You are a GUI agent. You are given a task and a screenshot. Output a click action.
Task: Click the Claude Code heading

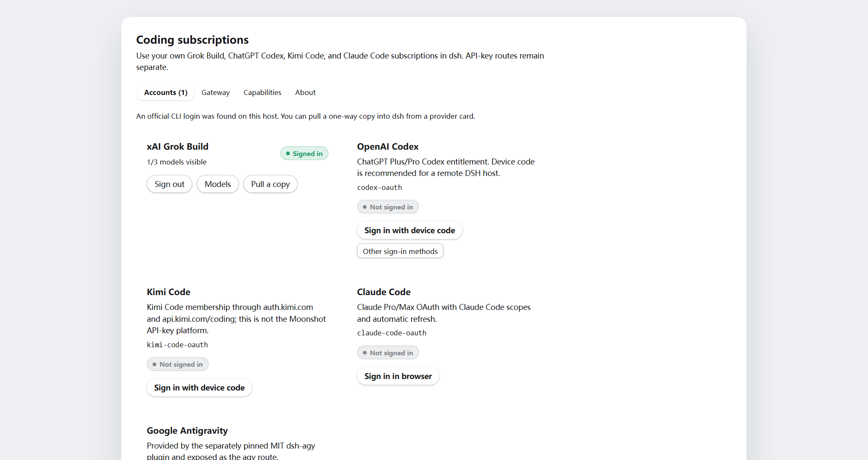[384, 292]
